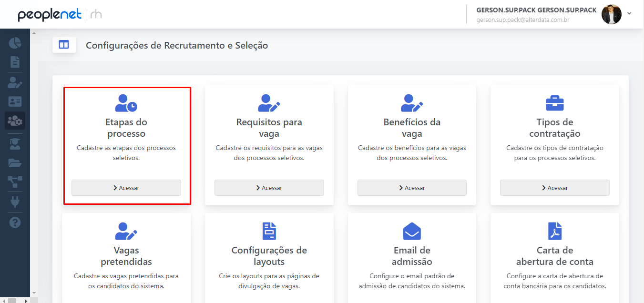Select the ID badge card icon in sidebar
The image size is (644, 303).
pos(15,101)
